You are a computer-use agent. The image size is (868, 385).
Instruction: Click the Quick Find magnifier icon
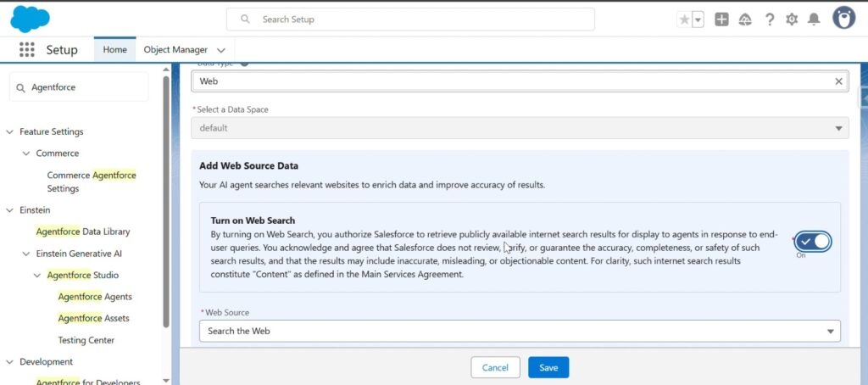tap(20, 88)
